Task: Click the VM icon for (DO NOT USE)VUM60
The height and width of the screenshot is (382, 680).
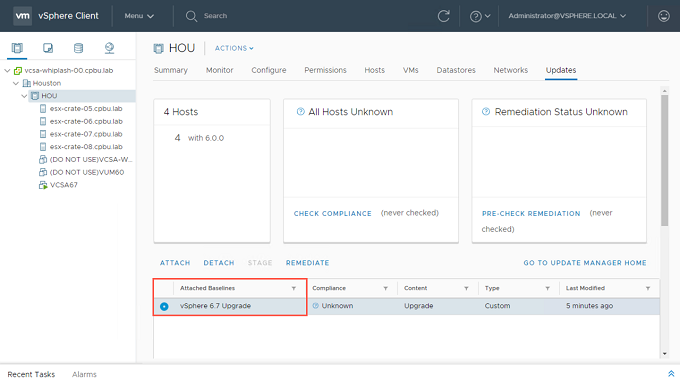Action: point(42,172)
